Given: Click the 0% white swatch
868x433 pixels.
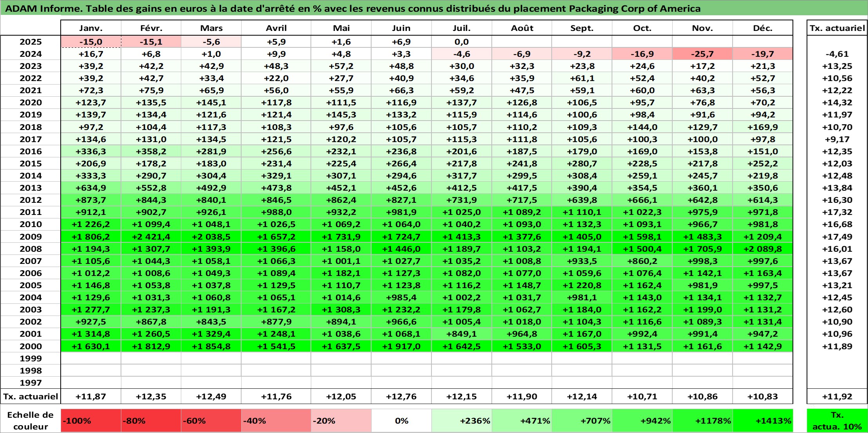Looking at the screenshot, I should click(x=401, y=421).
